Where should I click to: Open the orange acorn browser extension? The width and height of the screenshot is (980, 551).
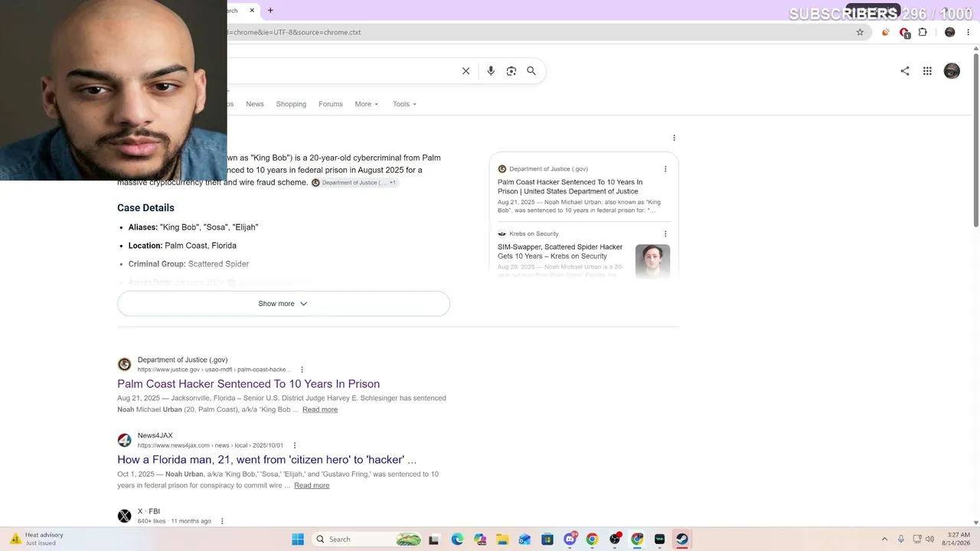click(886, 32)
